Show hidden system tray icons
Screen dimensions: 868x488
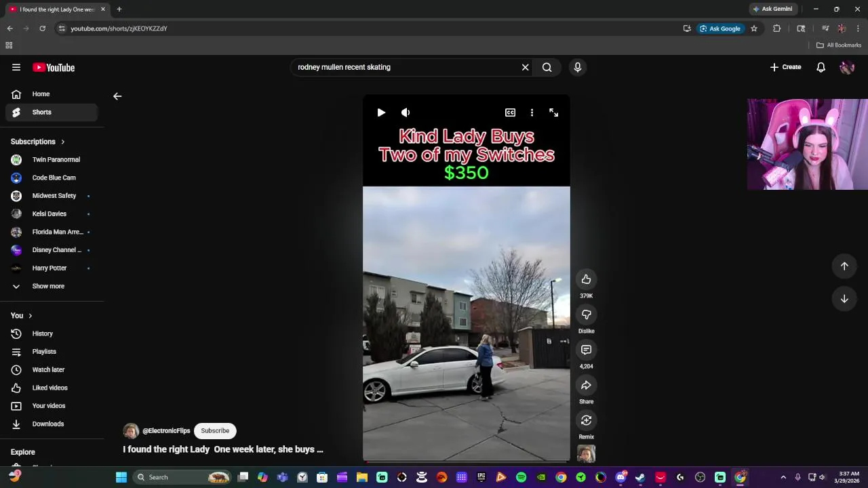click(x=783, y=477)
